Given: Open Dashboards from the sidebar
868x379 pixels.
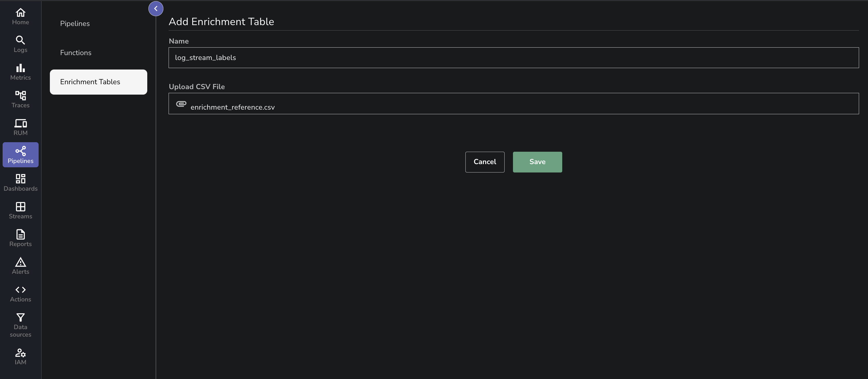Looking at the screenshot, I should point(20,182).
